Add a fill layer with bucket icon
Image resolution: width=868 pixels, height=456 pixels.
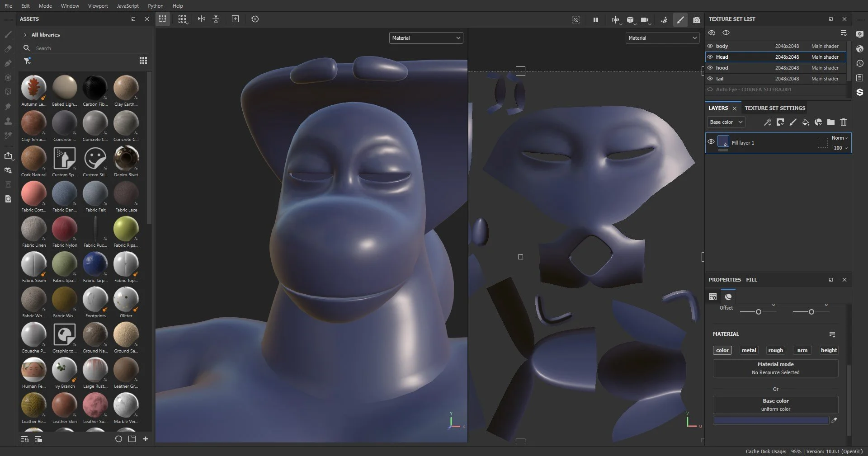pyautogui.click(x=806, y=122)
